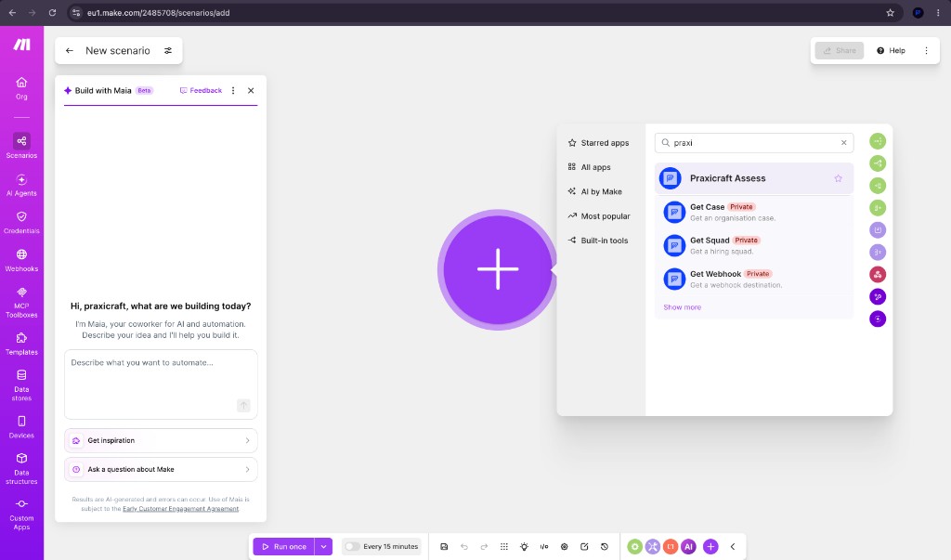
Task: Close the Build with Maia panel
Action: (251, 90)
